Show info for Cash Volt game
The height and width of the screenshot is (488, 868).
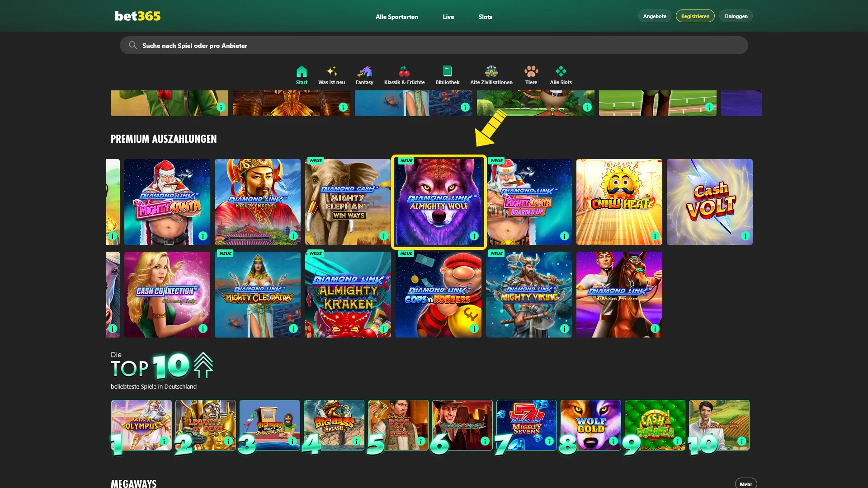745,236
